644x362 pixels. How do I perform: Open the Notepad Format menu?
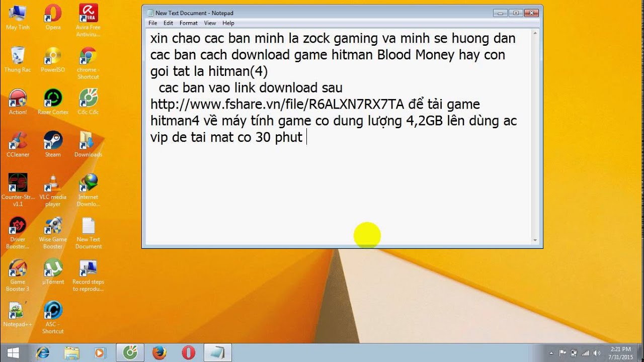pos(189,23)
